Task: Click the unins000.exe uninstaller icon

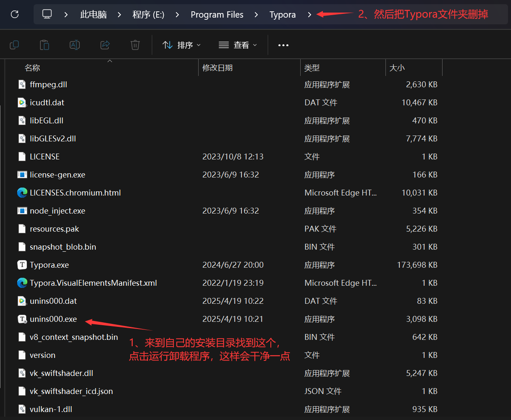Action: [x=21, y=319]
